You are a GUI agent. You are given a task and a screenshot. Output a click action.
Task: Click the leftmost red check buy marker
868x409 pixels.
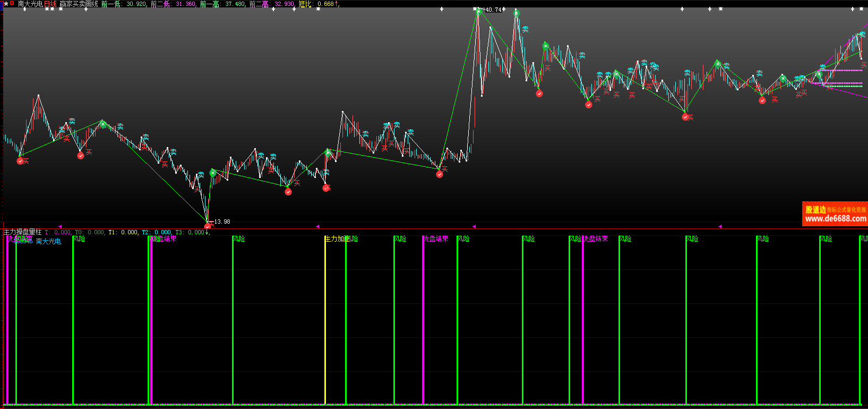(20, 160)
